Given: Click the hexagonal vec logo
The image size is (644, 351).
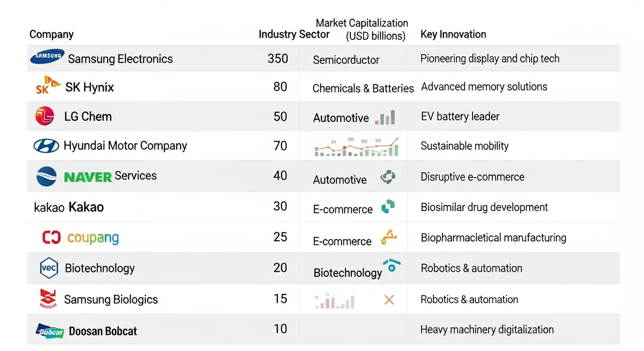Looking at the screenshot, I should [x=49, y=268].
